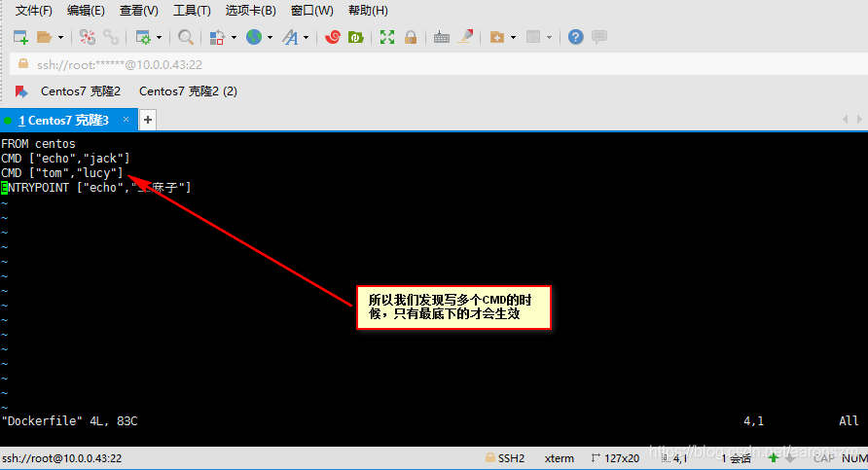
Task: Expand the Font dropdown arrow
Action: 306,38
